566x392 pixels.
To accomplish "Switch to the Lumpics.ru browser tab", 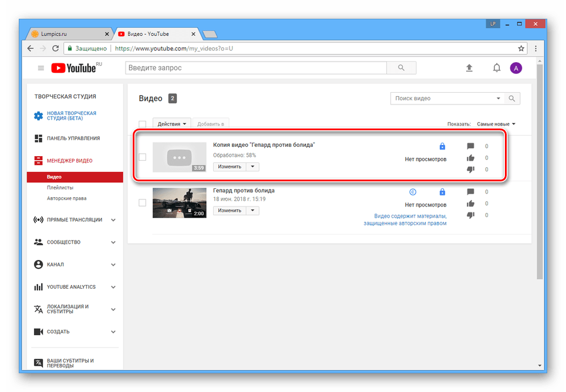I will point(66,34).
